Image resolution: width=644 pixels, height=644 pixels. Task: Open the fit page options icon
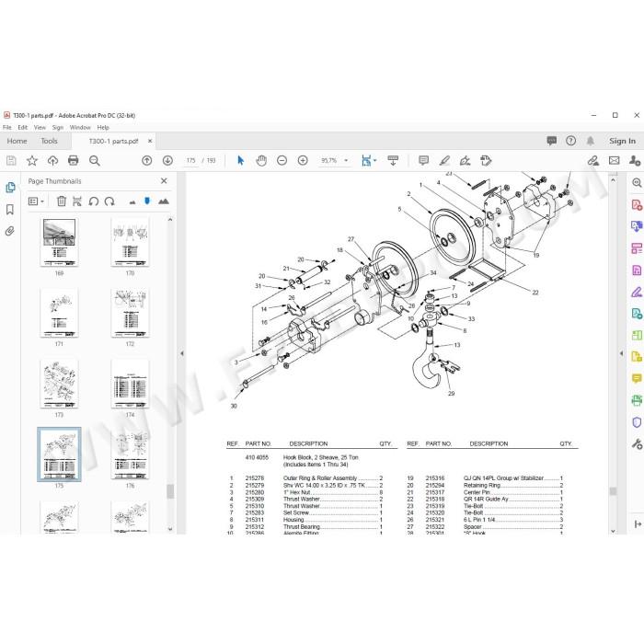point(368,161)
